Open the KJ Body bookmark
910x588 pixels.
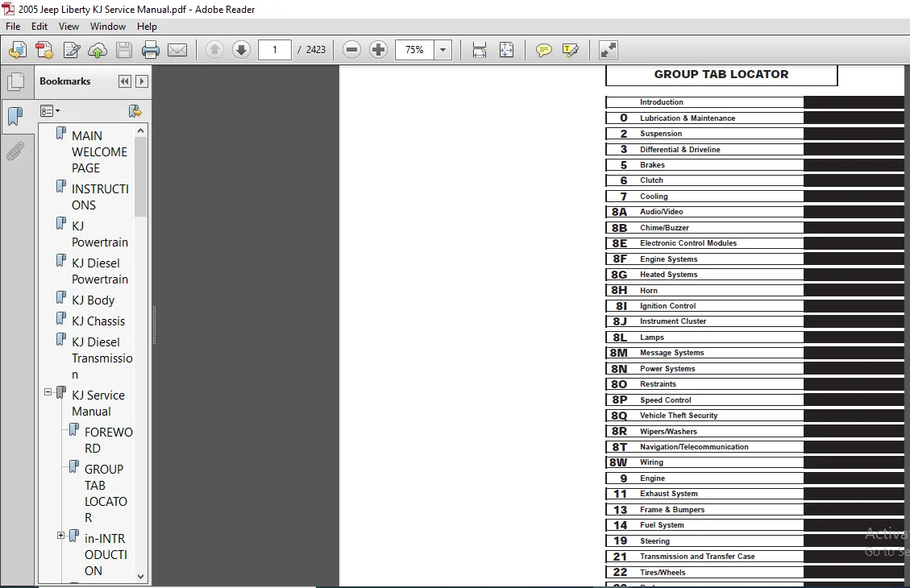click(93, 300)
